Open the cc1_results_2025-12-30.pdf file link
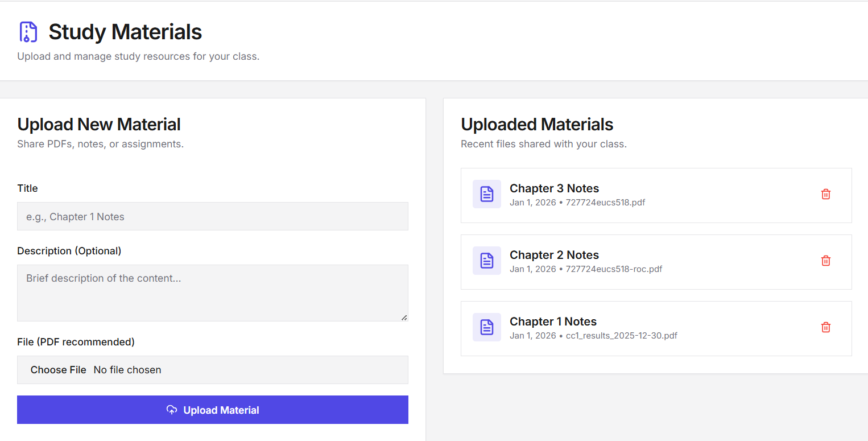This screenshot has width=868, height=441. click(621, 335)
